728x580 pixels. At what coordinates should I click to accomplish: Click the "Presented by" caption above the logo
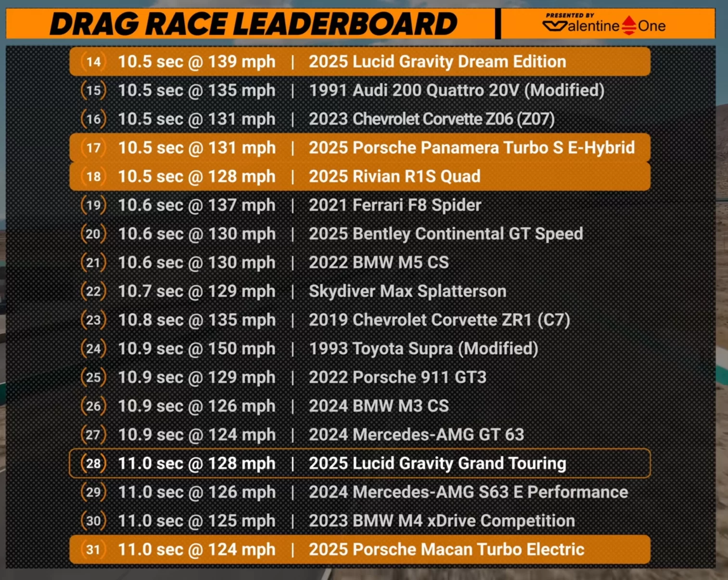coord(570,15)
